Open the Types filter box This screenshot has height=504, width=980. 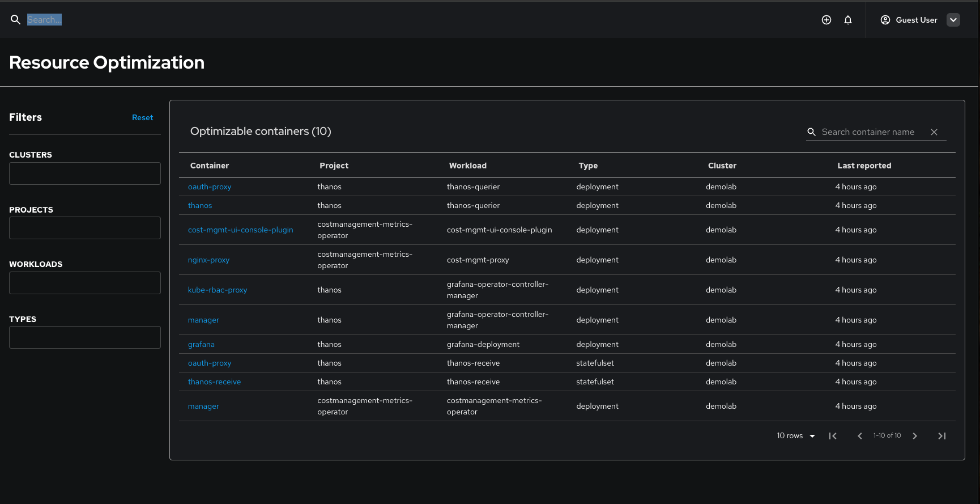85,337
